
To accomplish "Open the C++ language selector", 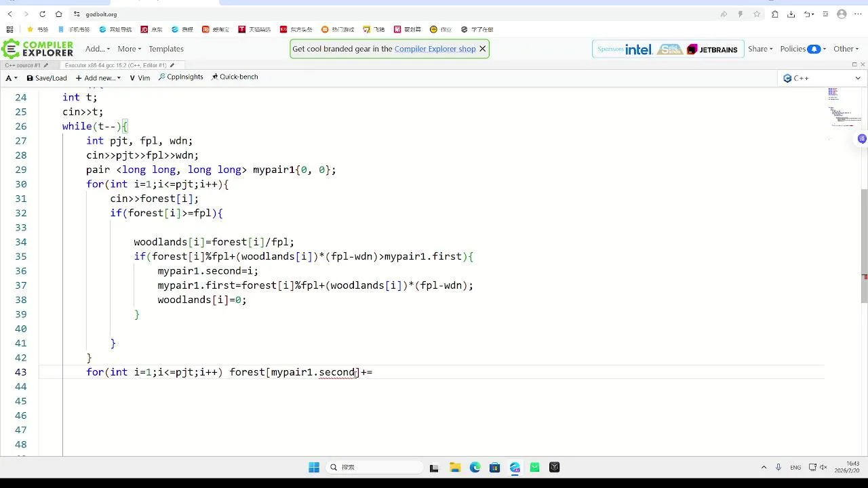I will click(x=821, y=78).
